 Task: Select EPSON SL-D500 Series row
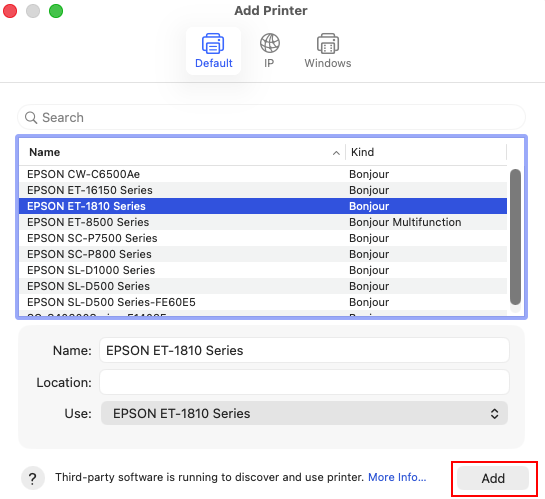click(x=263, y=286)
